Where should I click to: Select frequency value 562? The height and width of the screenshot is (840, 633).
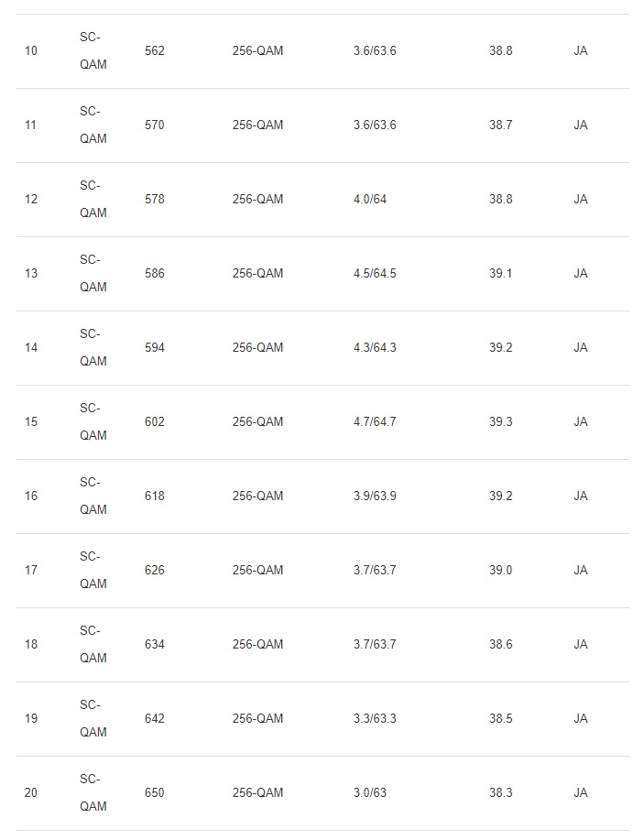155,51
